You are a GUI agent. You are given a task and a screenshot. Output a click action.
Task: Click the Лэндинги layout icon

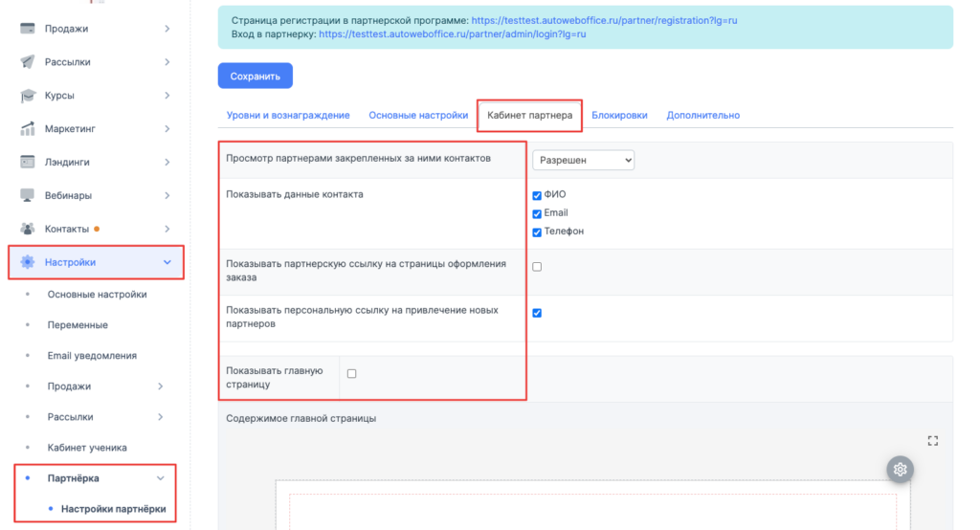(28, 163)
